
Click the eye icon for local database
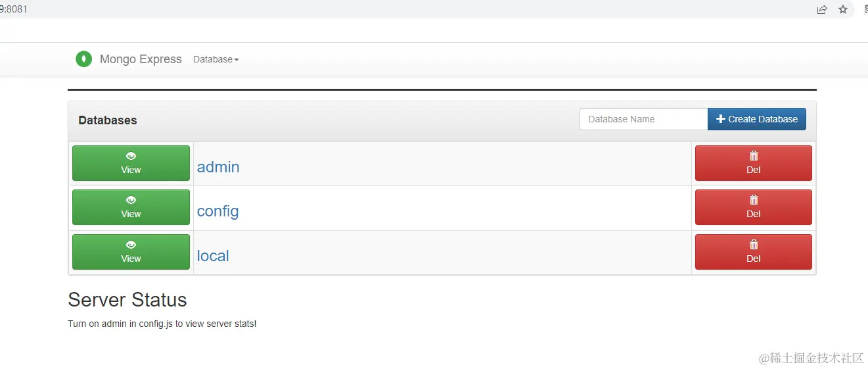(x=131, y=245)
